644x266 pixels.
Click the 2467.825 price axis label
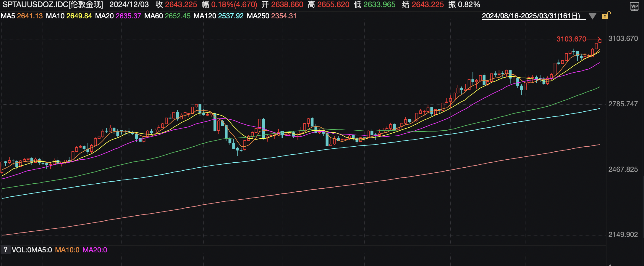pos(623,169)
